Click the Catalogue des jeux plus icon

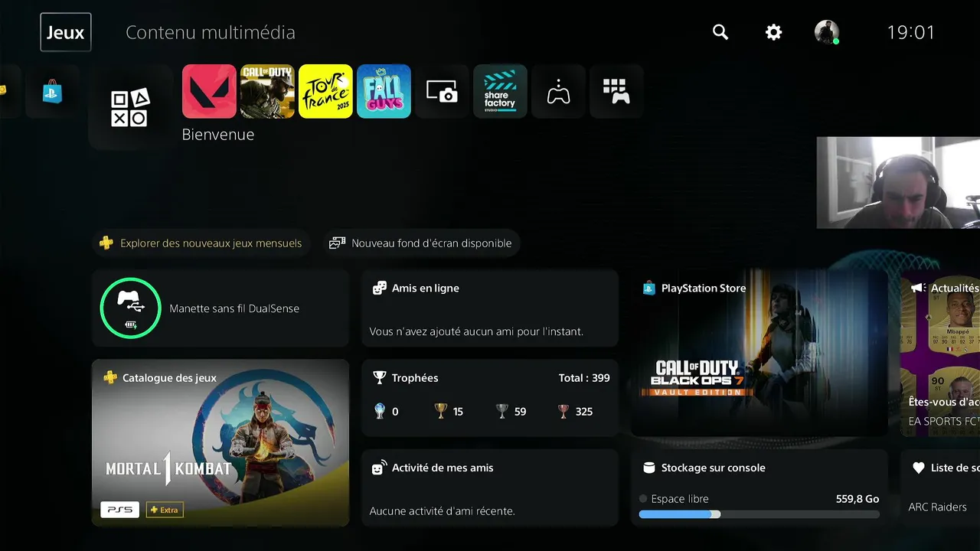tap(110, 378)
